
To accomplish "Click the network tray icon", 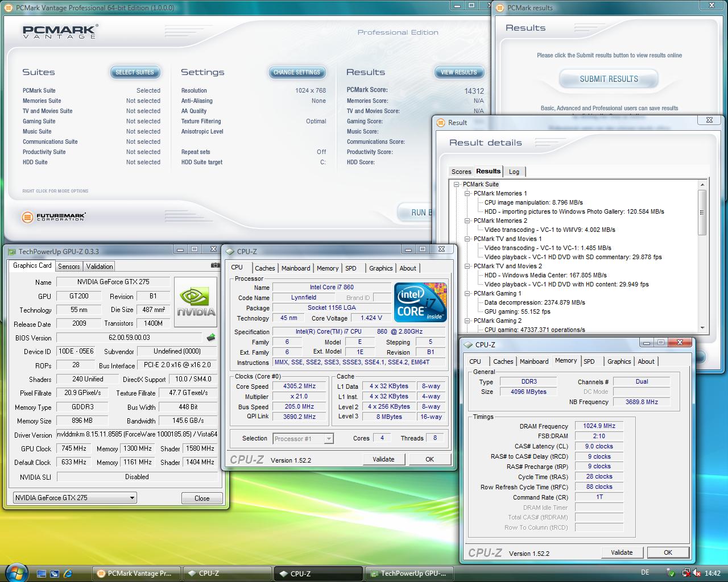I will [686, 573].
